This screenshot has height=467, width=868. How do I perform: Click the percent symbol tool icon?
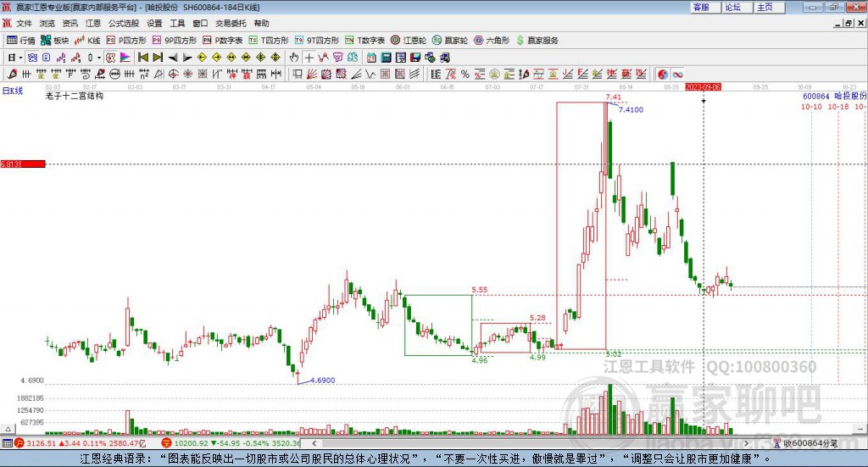tap(465, 74)
